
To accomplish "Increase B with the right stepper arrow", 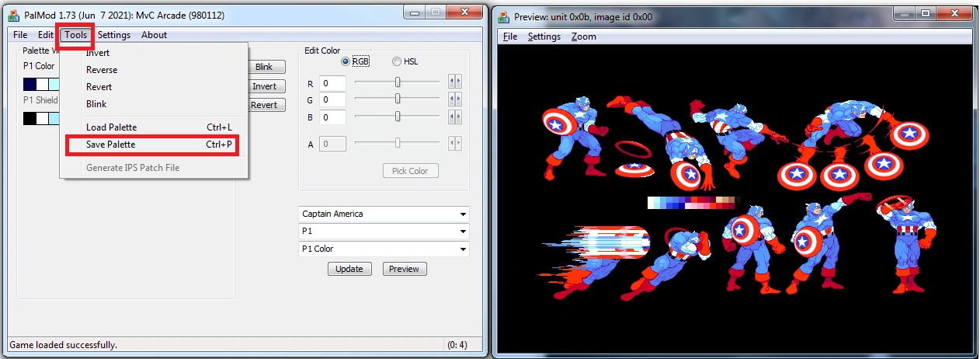I will coord(458,116).
